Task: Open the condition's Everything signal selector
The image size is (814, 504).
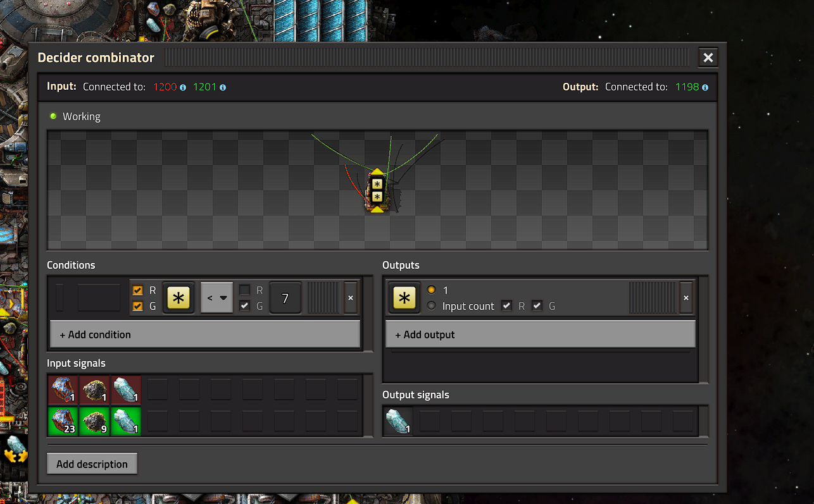Action: [179, 298]
